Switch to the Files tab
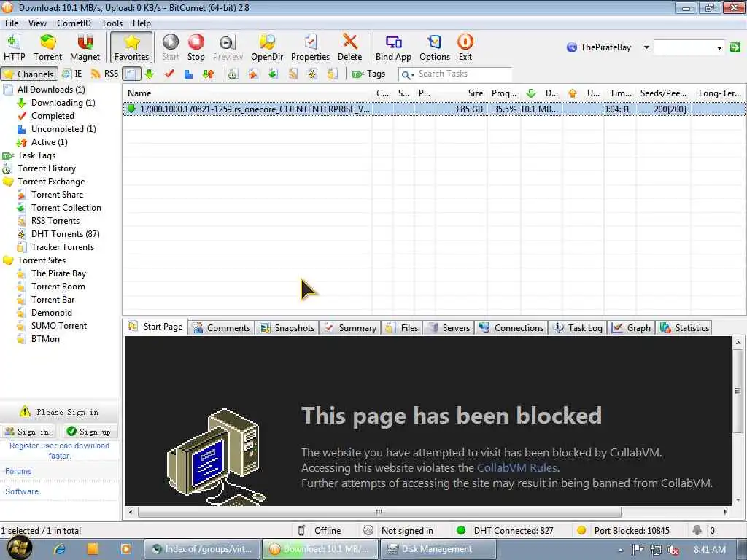The image size is (747, 560). click(403, 327)
